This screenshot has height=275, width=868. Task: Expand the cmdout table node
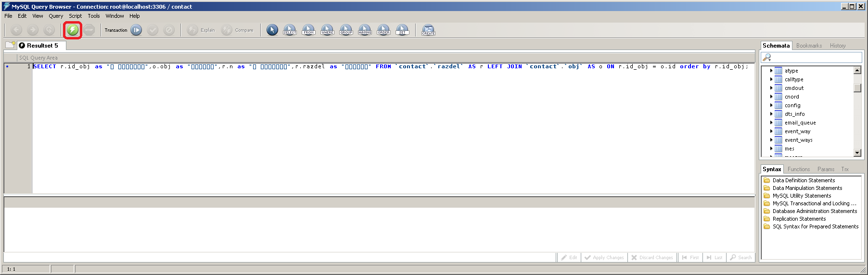[771, 88]
